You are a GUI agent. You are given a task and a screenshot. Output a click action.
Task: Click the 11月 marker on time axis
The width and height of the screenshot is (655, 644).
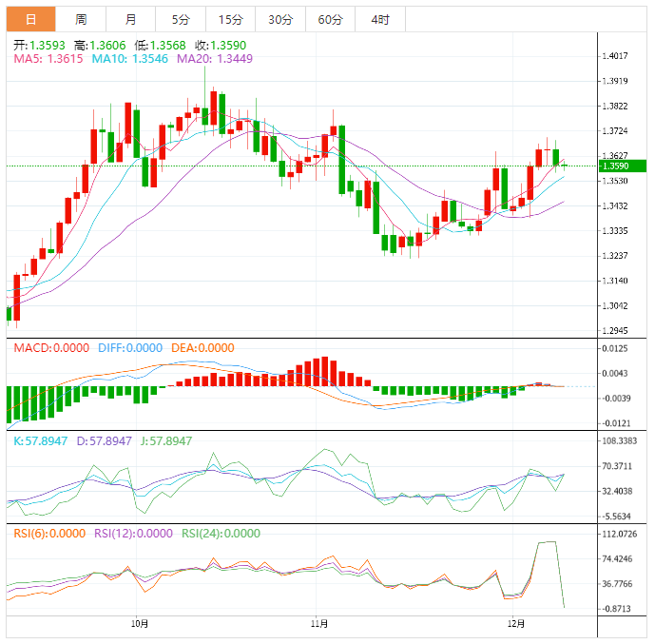319,624
